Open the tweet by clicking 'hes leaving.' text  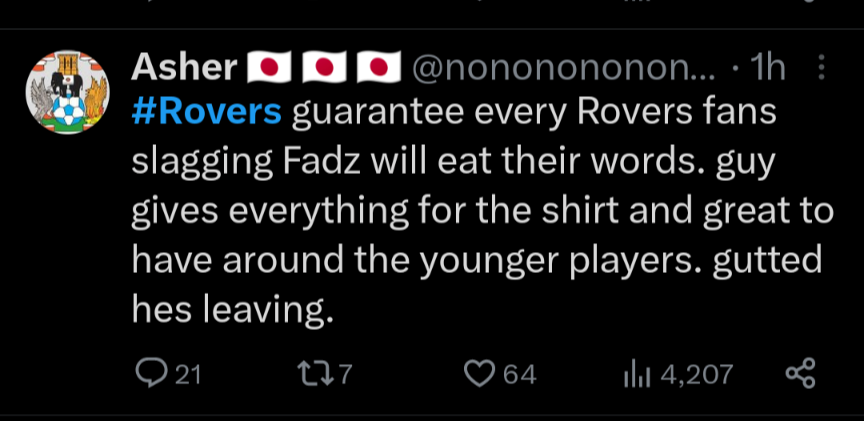(233, 309)
